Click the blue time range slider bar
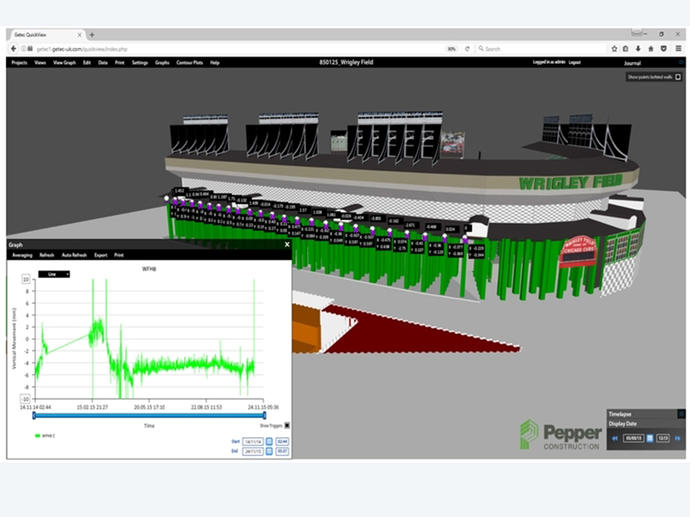This screenshot has height=517, width=690. [149, 415]
